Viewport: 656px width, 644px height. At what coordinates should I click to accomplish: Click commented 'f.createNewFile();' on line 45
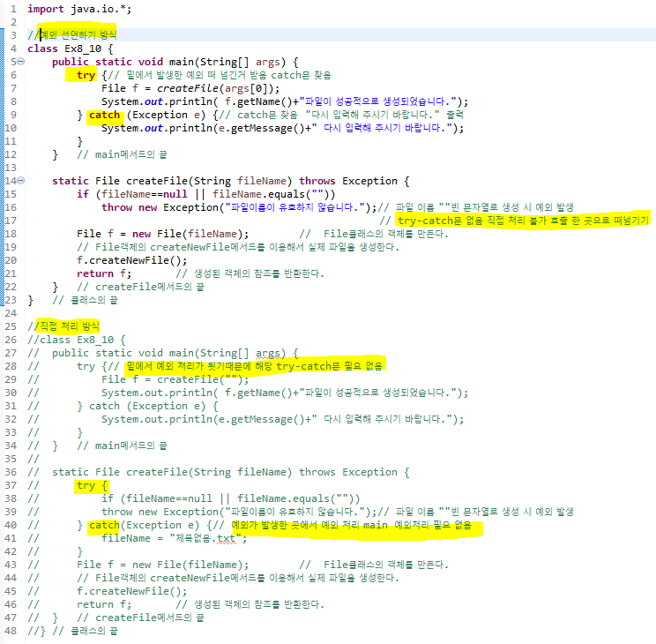131,591
